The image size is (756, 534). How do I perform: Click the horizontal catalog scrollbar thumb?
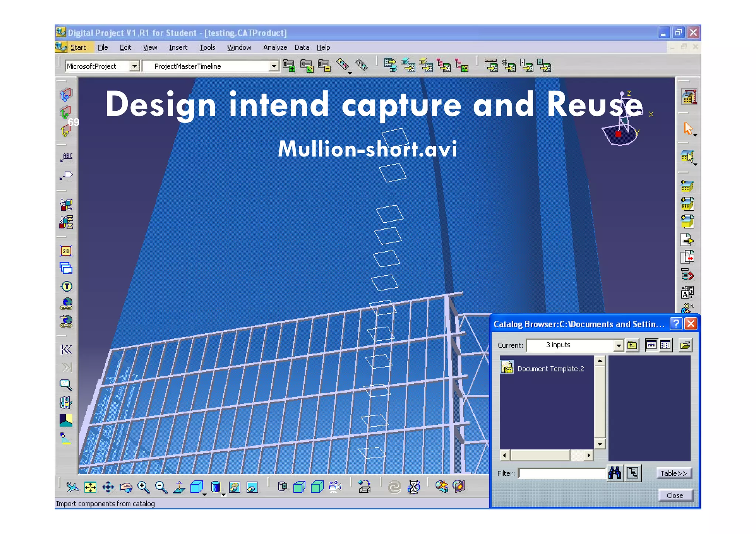click(540, 455)
